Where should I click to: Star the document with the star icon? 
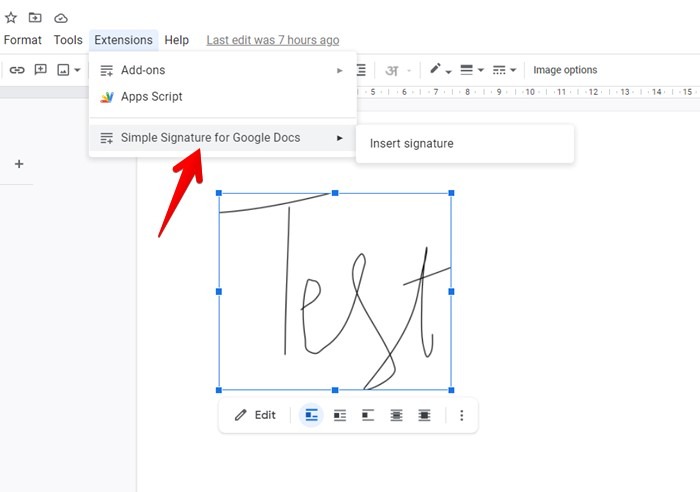click(11, 18)
